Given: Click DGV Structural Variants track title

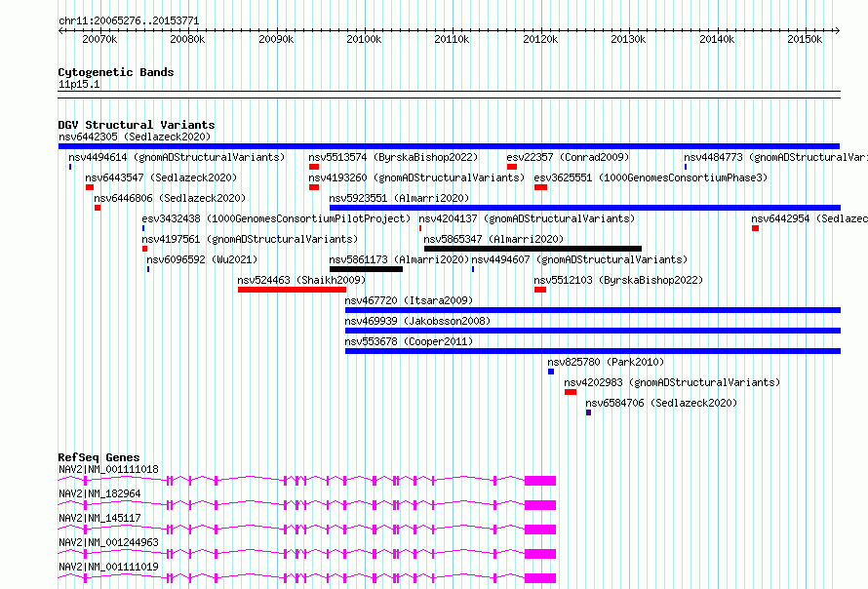Looking at the screenshot, I should pos(137,125).
